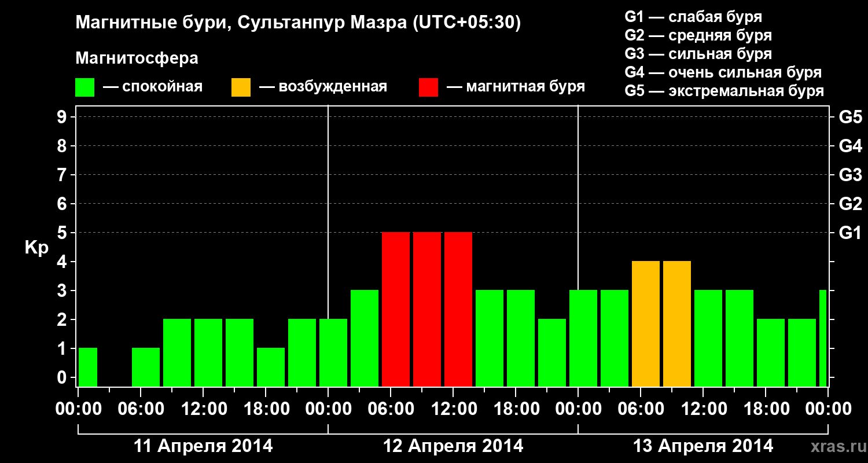The height and width of the screenshot is (463, 868).
Task: Click the 12:00 tick label above 11 Апреля
Action: [203, 409]
